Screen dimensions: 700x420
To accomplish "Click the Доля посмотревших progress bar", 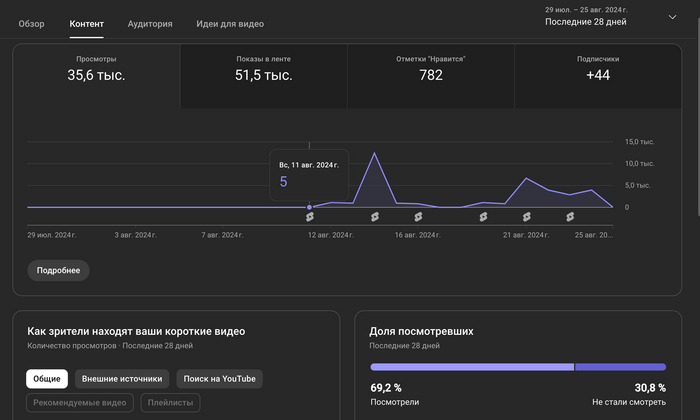I will coord(518,367).
